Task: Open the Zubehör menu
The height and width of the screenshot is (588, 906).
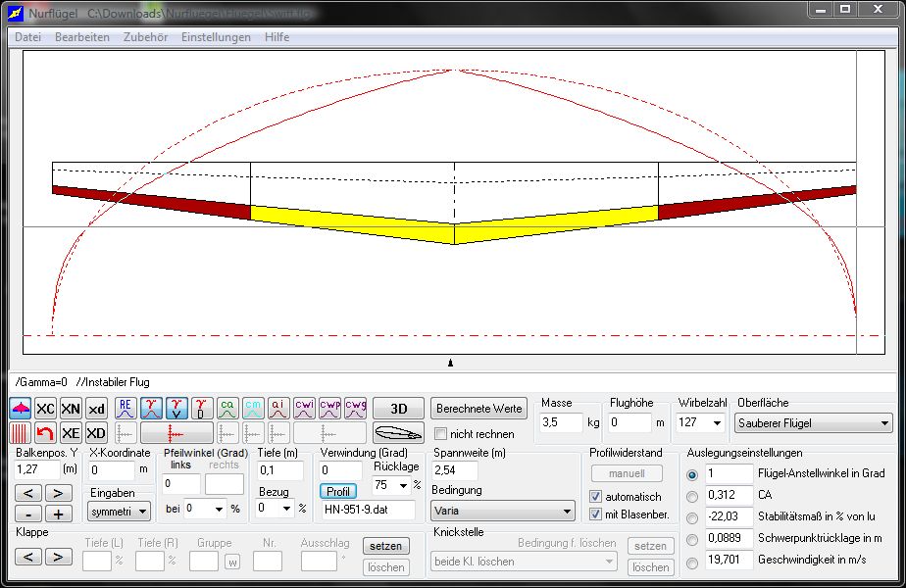Action: (145, 37)
